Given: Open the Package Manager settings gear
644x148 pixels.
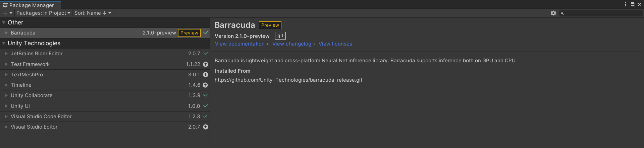Looking at the screenshot, I should tap(553, 13).
